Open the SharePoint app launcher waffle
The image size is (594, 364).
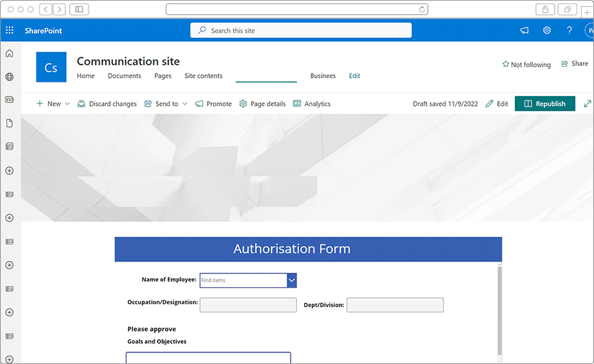[10, 30]
